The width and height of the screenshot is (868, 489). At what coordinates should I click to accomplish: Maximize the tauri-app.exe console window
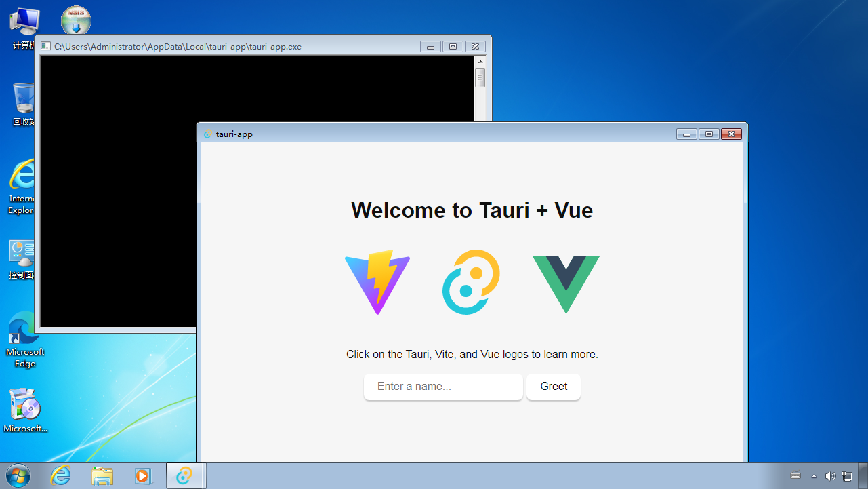coord(453,47)
